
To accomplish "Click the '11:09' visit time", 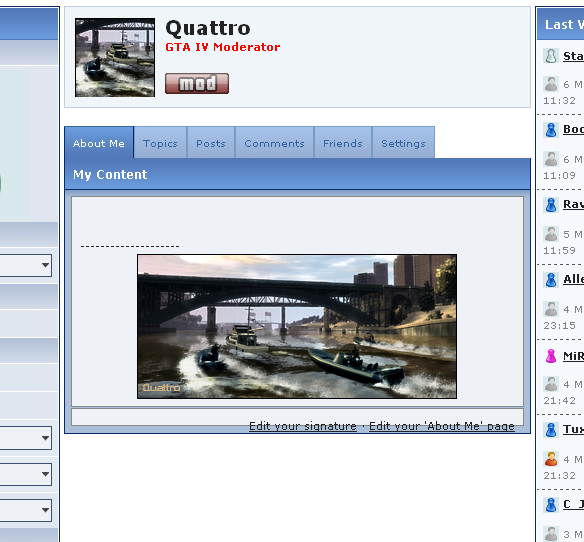I will (x=559, y=175).
